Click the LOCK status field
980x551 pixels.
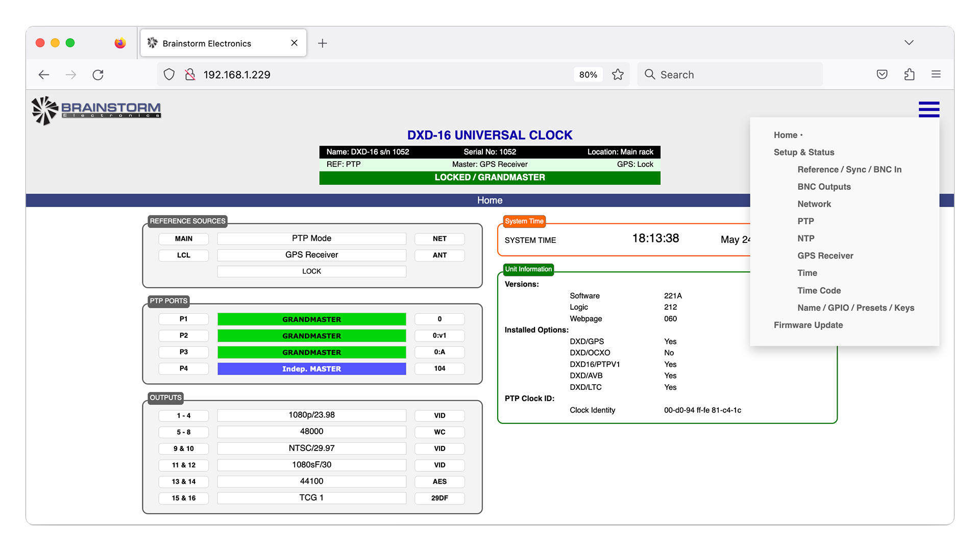pyautogui.click(x=312, y=271)
